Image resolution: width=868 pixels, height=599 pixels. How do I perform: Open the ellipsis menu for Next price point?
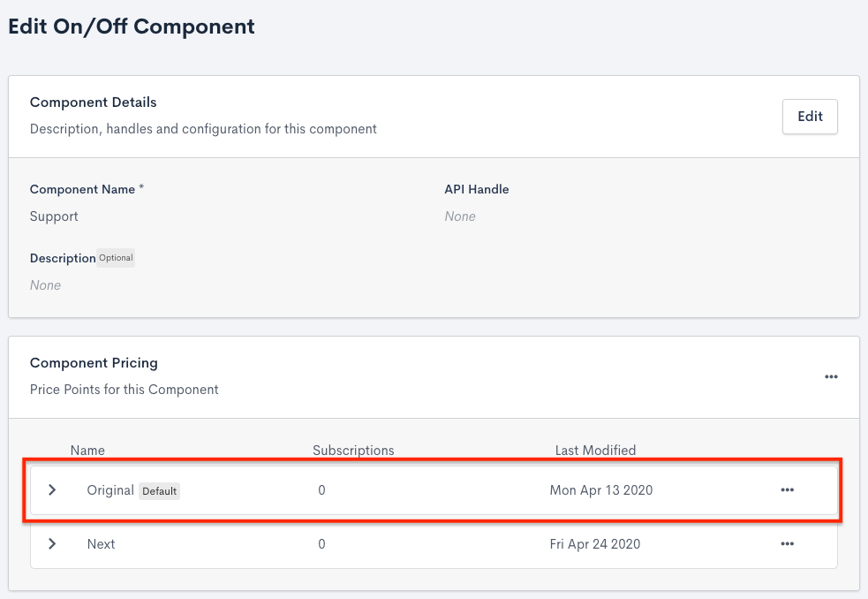787,544
